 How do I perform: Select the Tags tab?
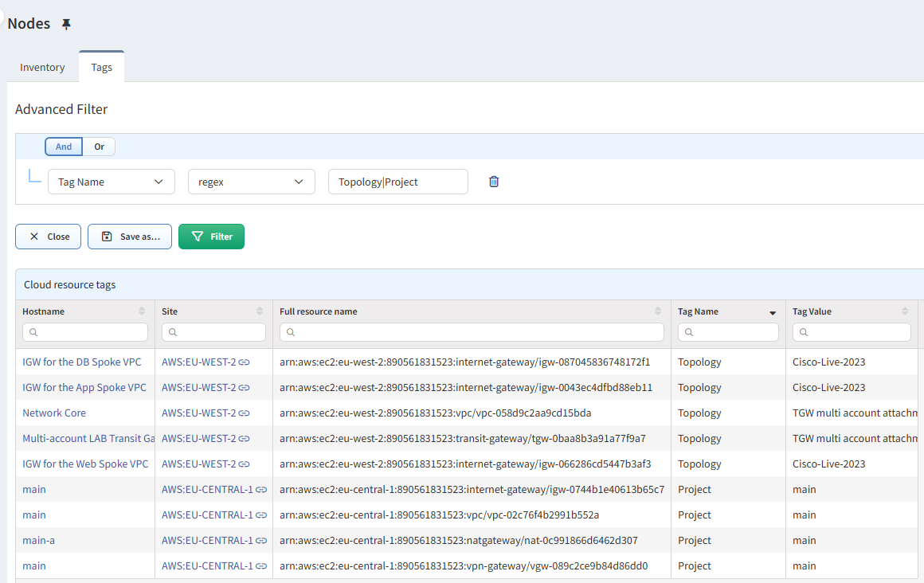(101, 67)
